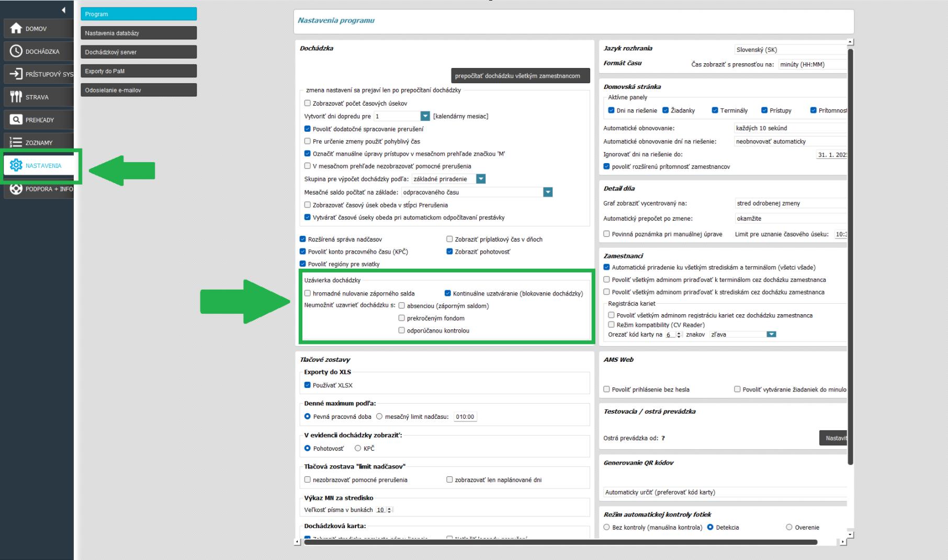Click the horizontal scrollbar at panel bottom
Screen dimensions: 948x560
560,542
